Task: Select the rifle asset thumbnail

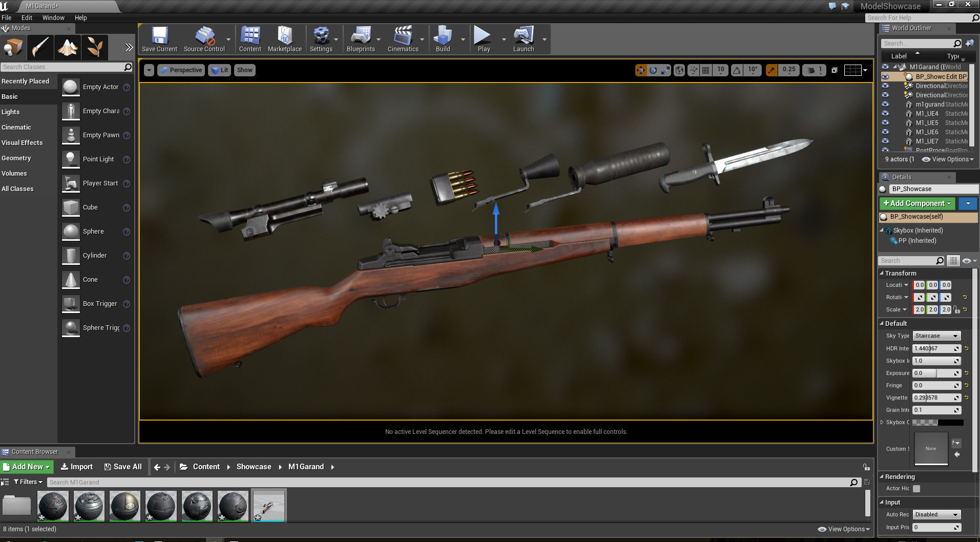Action: [268, 506]
